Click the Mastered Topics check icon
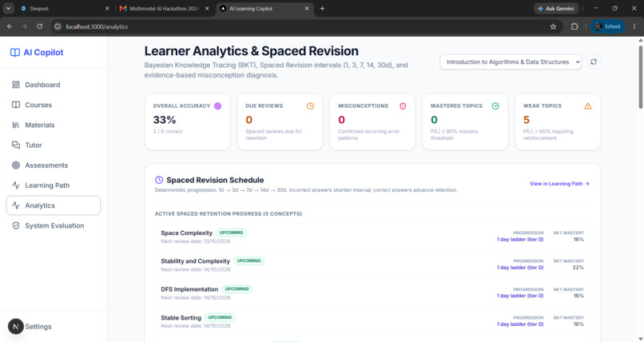 pyautogui.click(x=495, y=106)
